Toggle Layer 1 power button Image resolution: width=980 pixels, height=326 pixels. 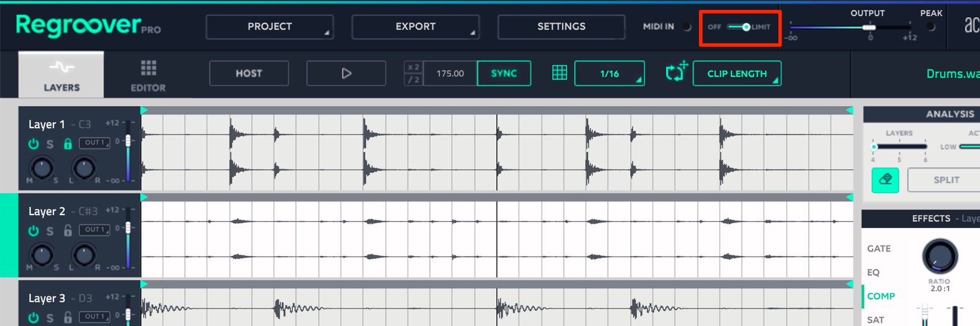click(33, 144)
